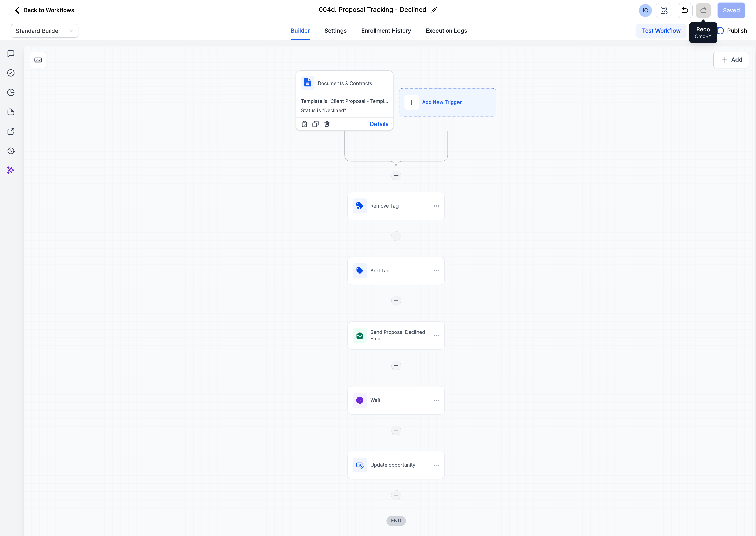Open Update opportunity three-dot menu
756x536 pixels.
[x=436, y=465]
